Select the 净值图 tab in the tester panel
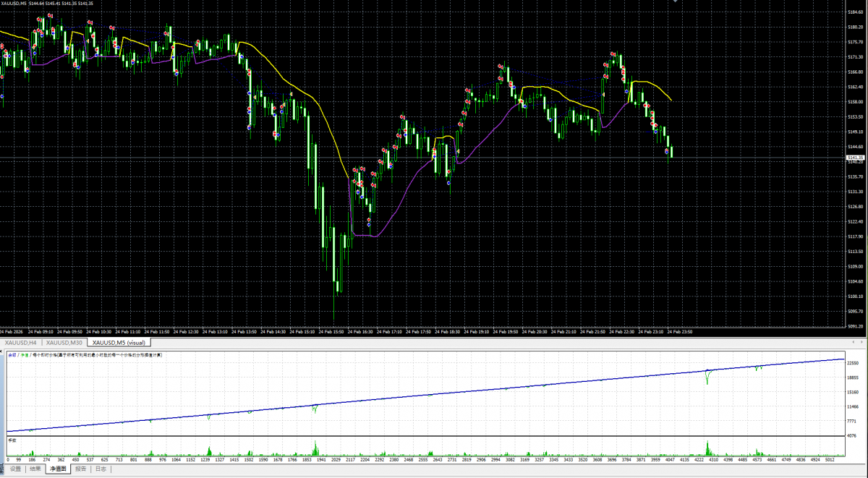The image size is (868, 478). (56, 469)
